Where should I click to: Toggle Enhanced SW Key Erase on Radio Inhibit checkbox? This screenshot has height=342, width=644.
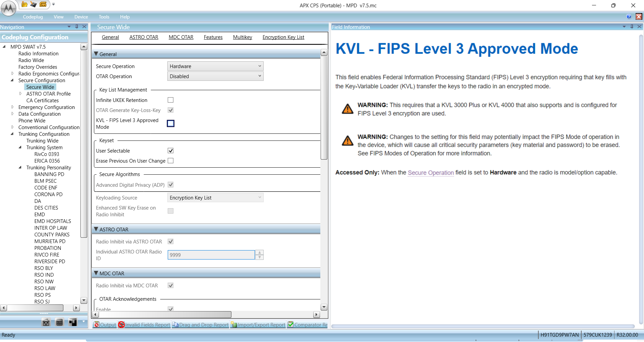click(x=170, y=211)
